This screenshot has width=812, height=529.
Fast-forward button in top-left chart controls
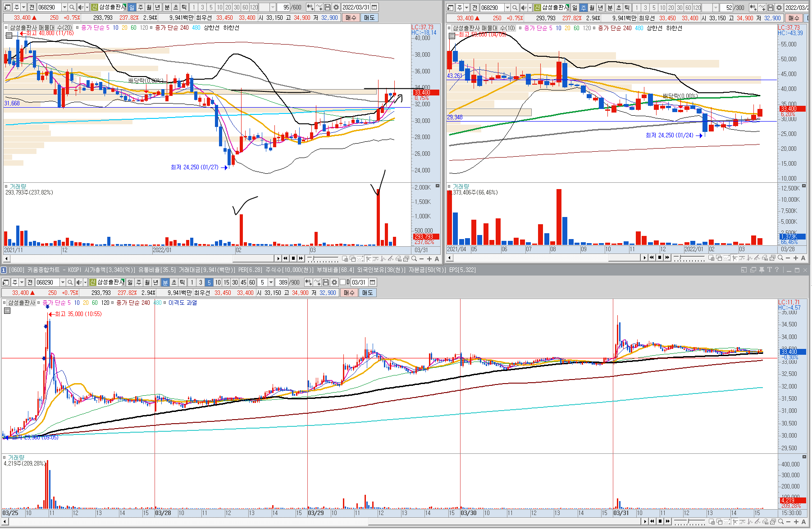[301, 258]
